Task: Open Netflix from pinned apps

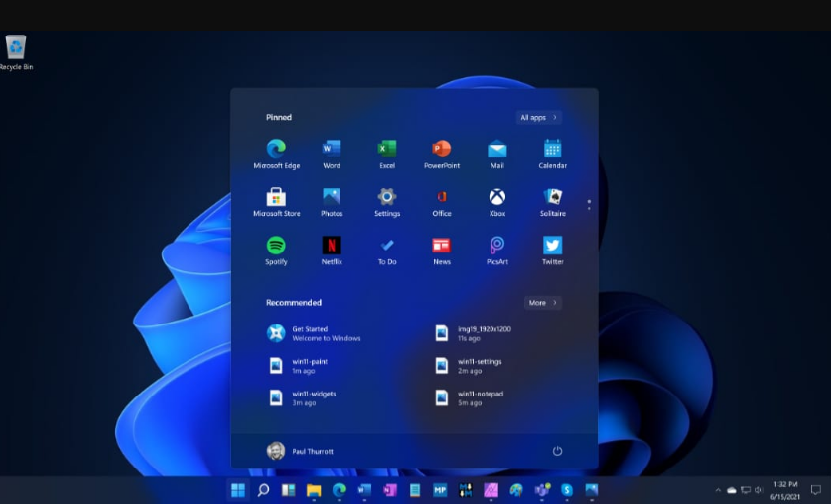Action: click(332, 251)
